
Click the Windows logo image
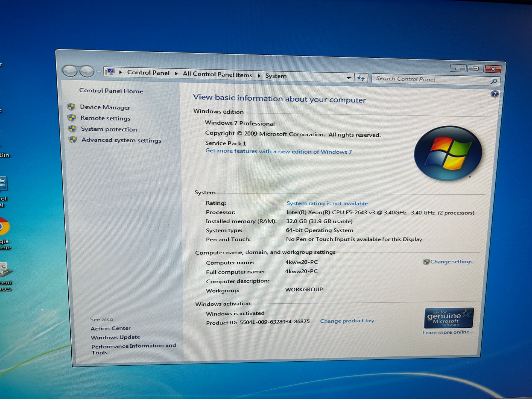tap(448, 153)
